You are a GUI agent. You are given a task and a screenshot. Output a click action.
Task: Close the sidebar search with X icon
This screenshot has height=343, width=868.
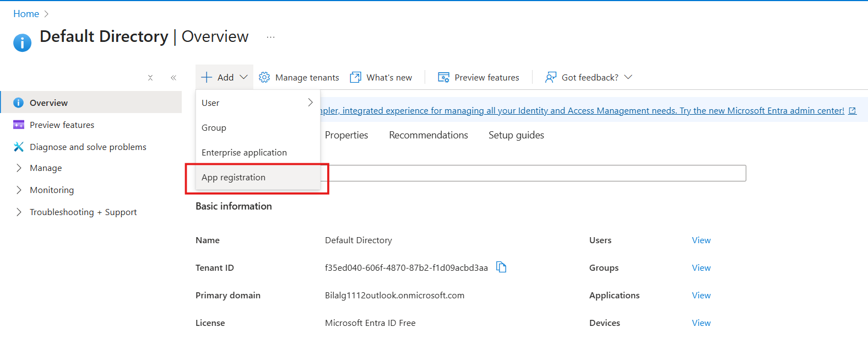[150, 78]
